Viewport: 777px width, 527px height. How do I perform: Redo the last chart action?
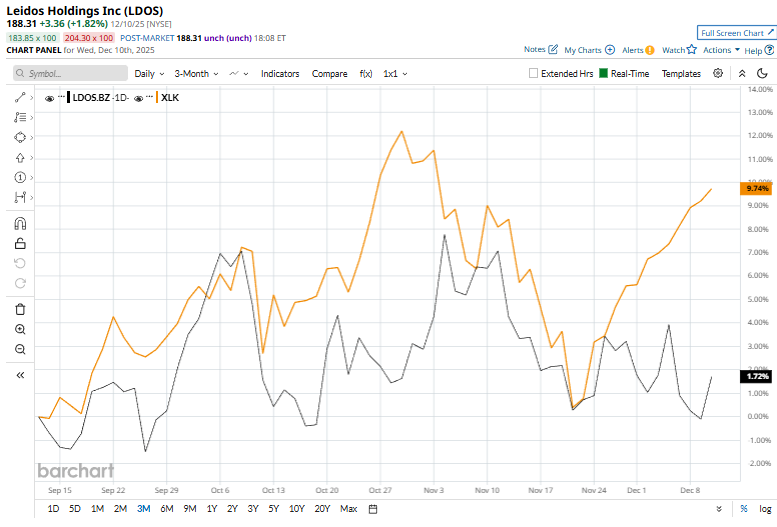pos(20,283)
